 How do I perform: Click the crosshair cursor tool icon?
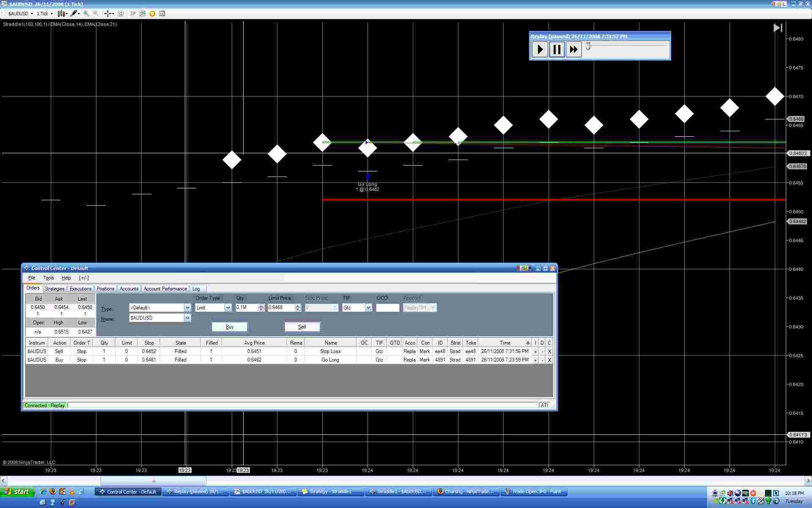pos(108,14)
